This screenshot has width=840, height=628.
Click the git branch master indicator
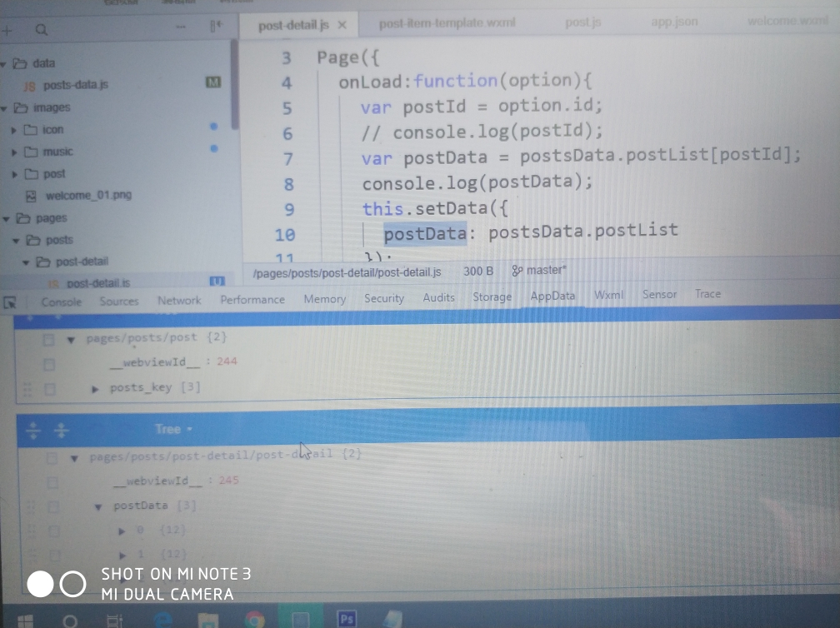pyautogui.click(x=539, y=271)
